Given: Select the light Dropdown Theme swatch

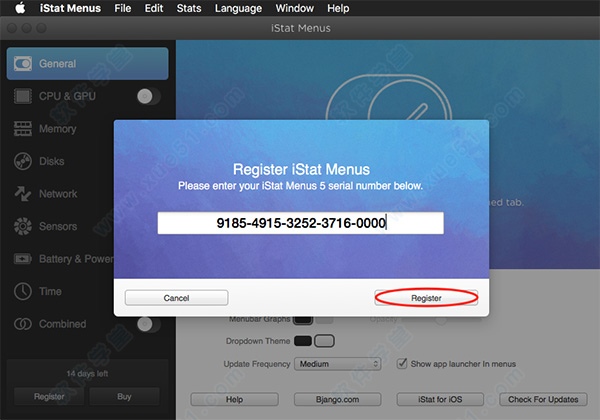Looking at the screenshot, I should click(324, 341).
